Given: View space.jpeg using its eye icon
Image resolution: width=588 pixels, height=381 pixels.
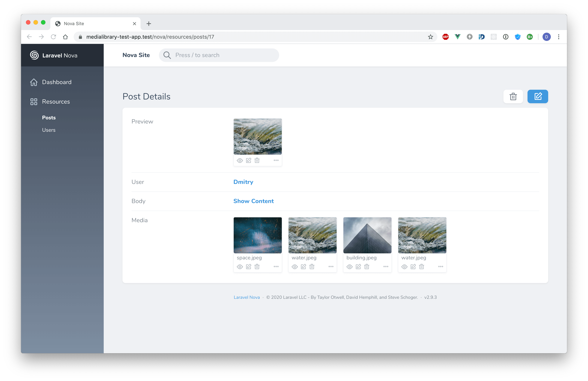Looking at the screenshot, I should tap(240, 267).
